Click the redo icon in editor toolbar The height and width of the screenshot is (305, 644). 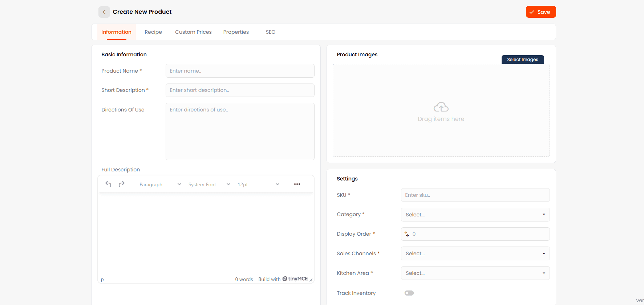tap(122, 184)
